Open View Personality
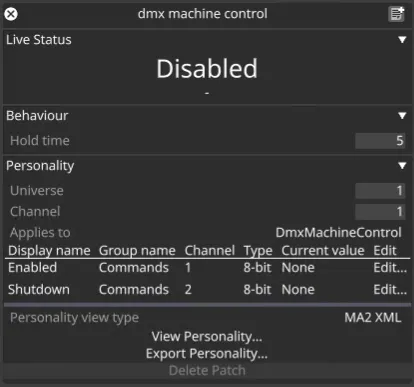Screen dimensions: 414x387 point(207,337)
